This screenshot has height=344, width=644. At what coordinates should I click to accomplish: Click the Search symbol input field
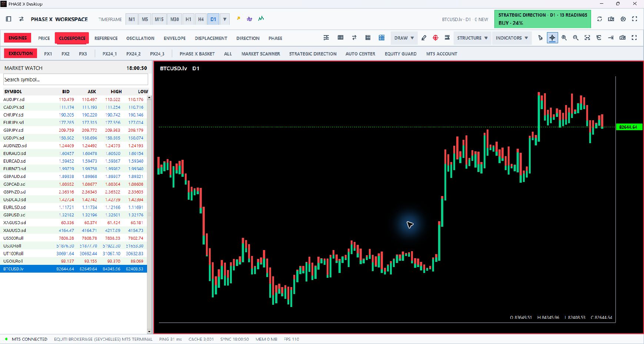(76, 80)
